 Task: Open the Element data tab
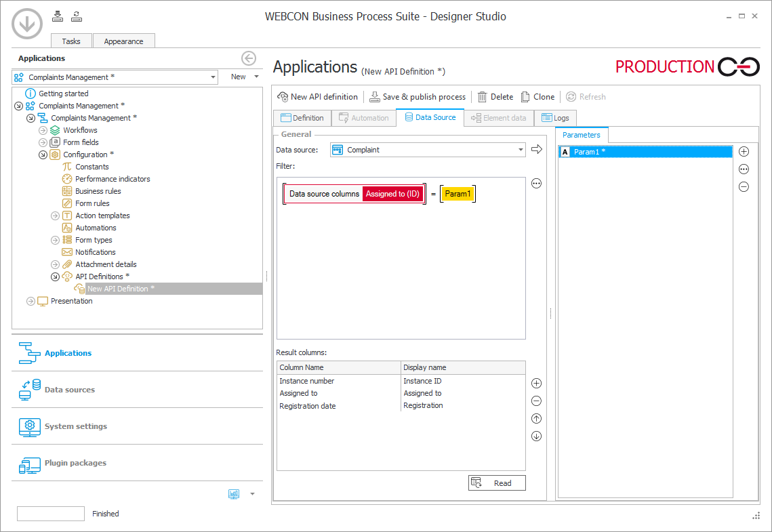[499, 118]
